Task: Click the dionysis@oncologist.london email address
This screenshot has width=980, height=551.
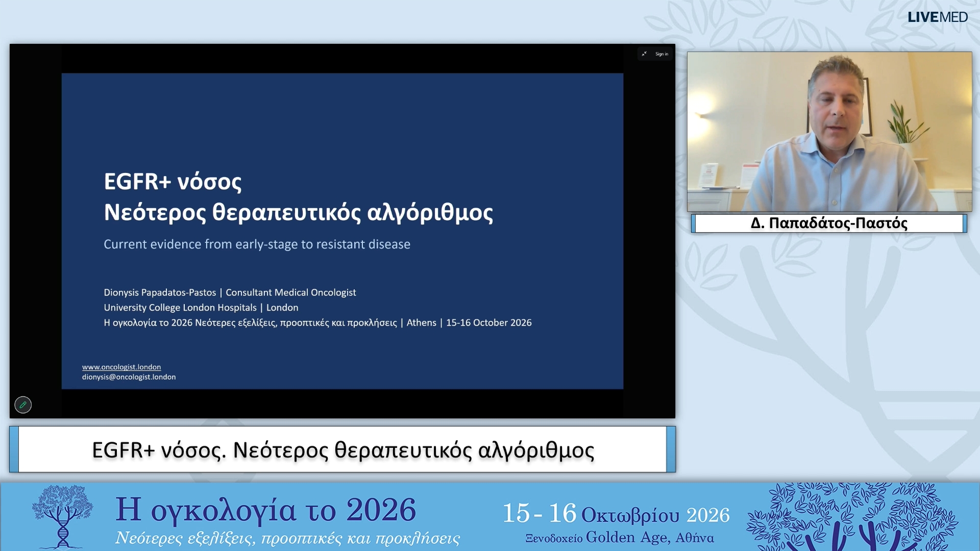Action: 129,377
